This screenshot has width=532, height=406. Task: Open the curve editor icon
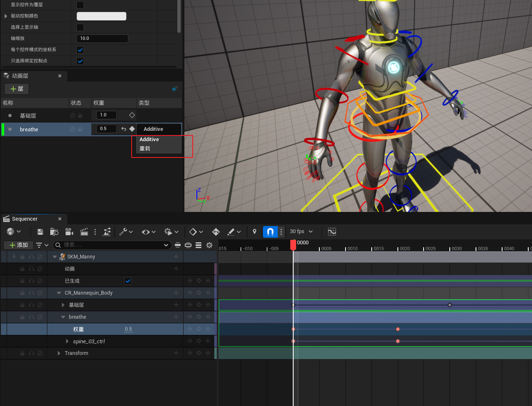332,232
